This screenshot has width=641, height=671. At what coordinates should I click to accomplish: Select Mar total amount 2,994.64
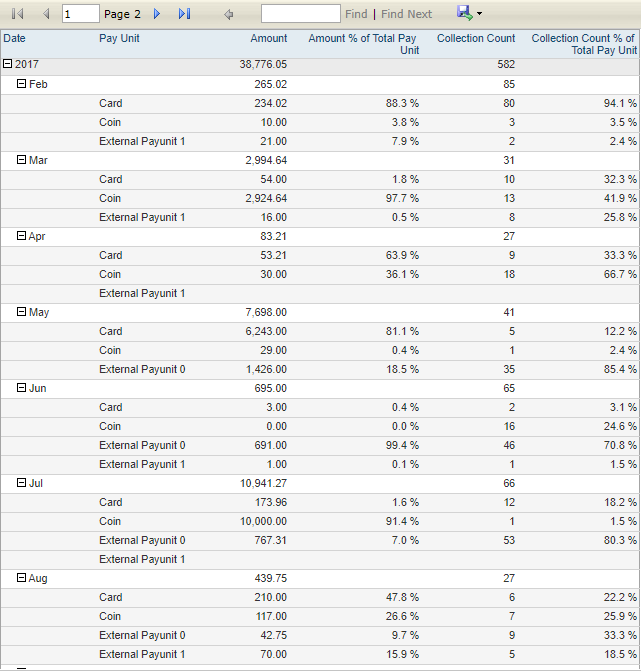266,160
